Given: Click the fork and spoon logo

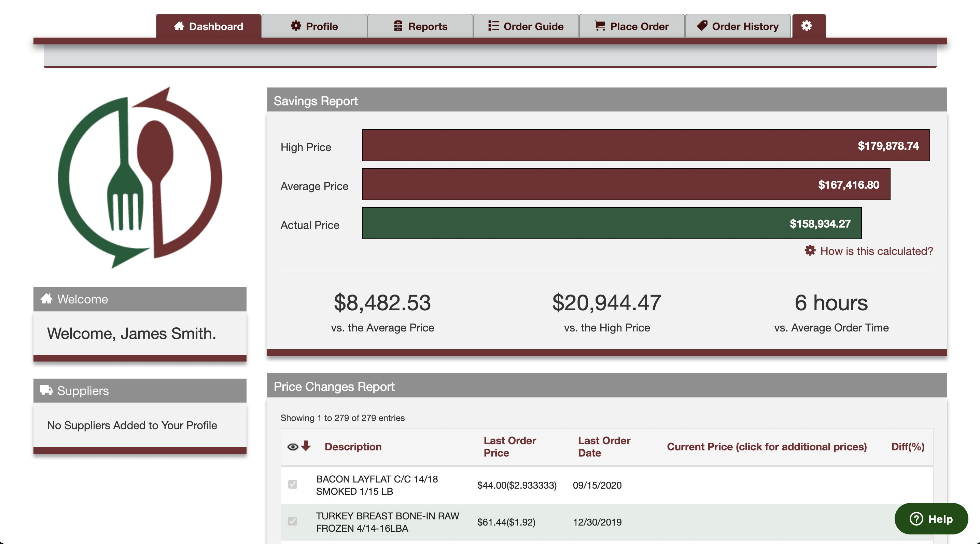Looking at the screenshot, I should point(140,177).
